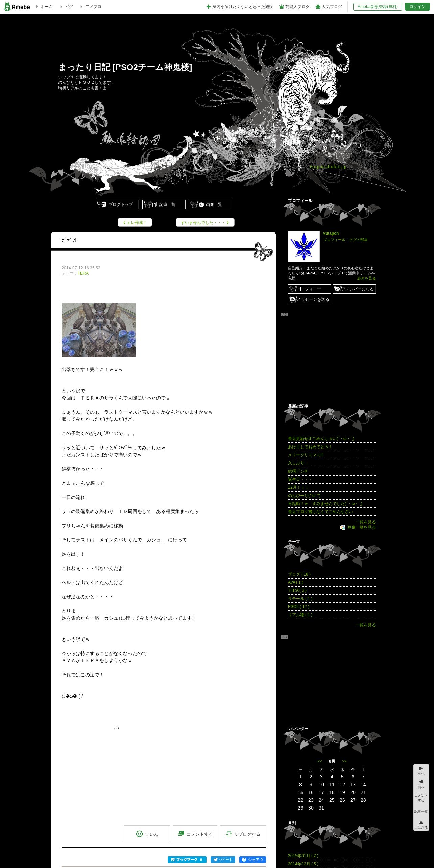Click Ameba新規登録(無料) button
The image size is (434, 868).
pos(378,7)
